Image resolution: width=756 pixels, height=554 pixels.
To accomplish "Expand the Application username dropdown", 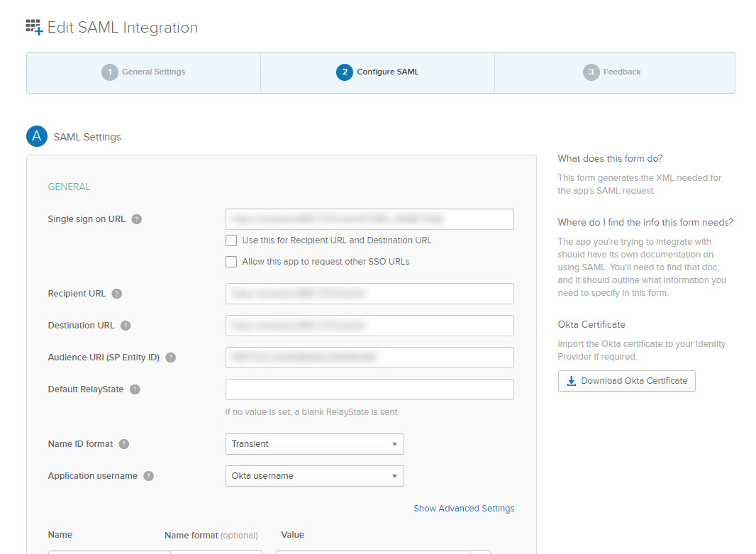I will (314, 476).
